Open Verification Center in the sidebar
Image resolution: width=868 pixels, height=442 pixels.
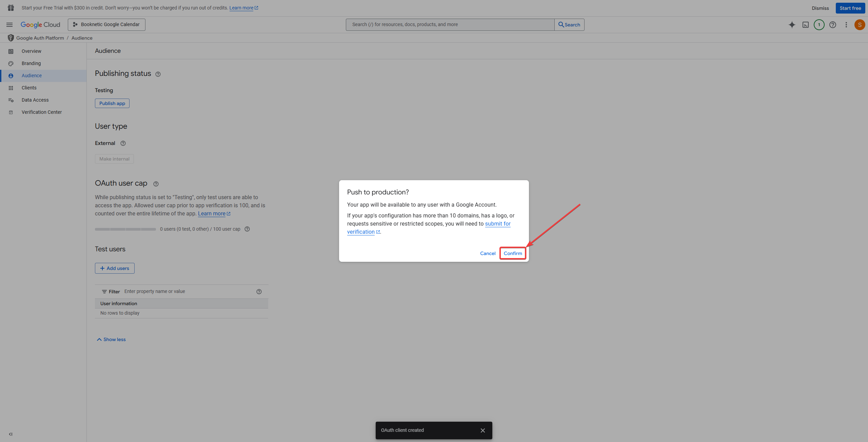click(43, 112)
